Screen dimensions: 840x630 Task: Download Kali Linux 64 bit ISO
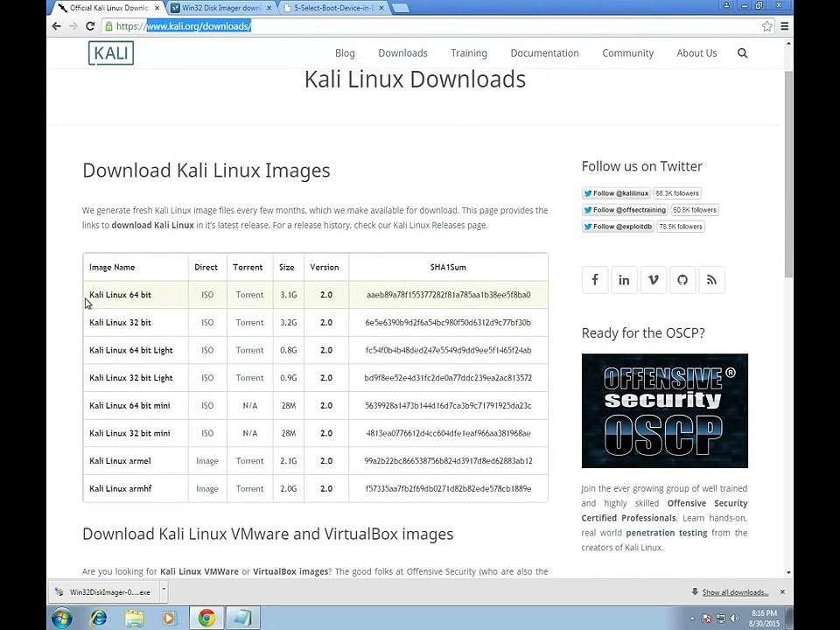(207, 295)
